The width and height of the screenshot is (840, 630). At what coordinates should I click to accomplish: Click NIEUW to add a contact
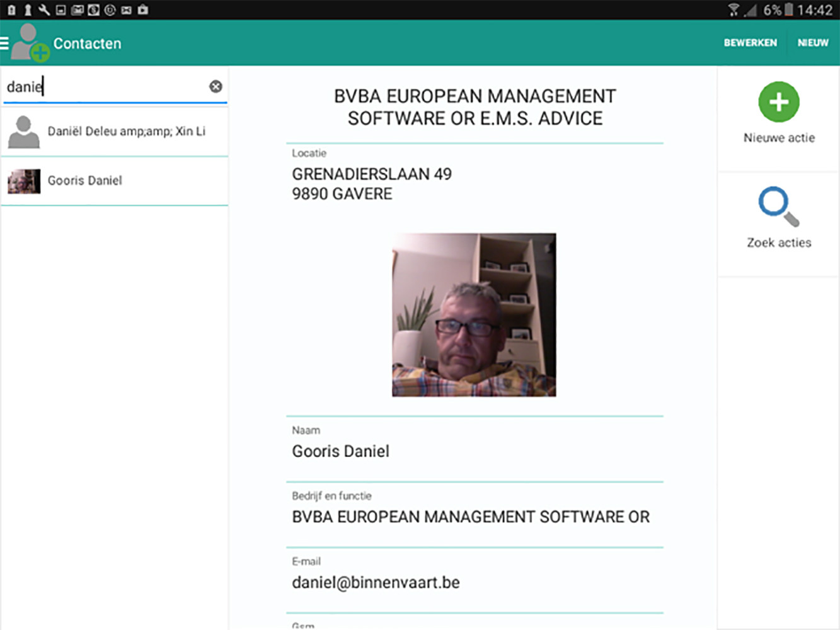click(x=813, y=43)
